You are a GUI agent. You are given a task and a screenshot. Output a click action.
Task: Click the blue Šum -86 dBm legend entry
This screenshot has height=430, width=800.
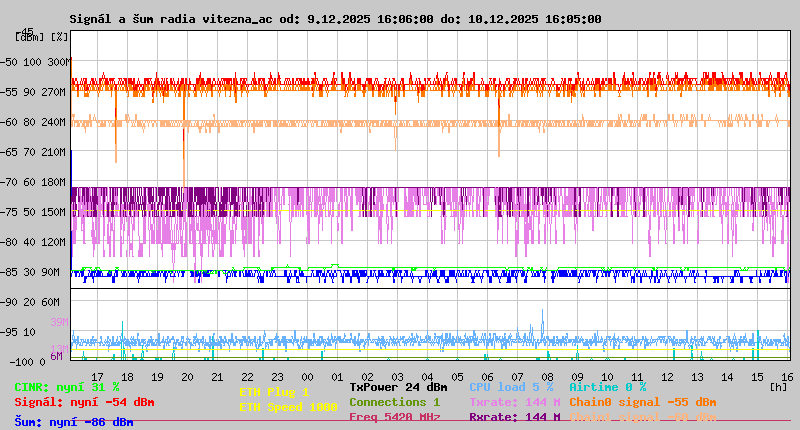click(73, 422)
